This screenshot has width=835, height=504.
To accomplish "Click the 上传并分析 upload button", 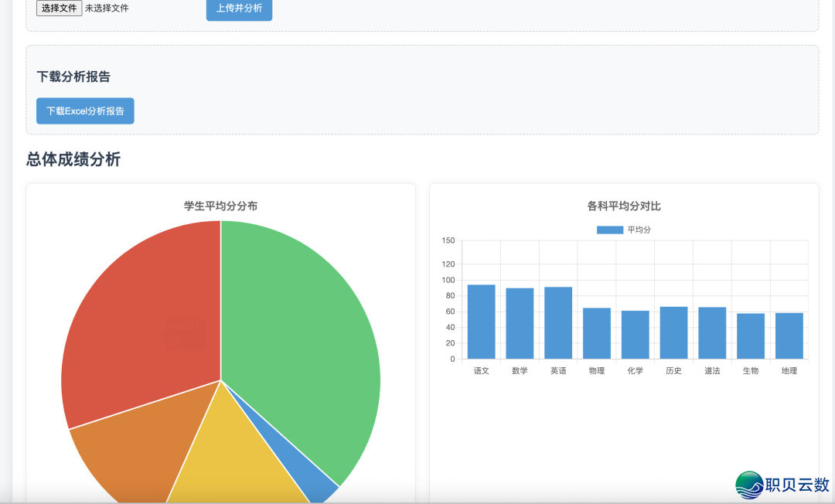I will click(239, 8).
